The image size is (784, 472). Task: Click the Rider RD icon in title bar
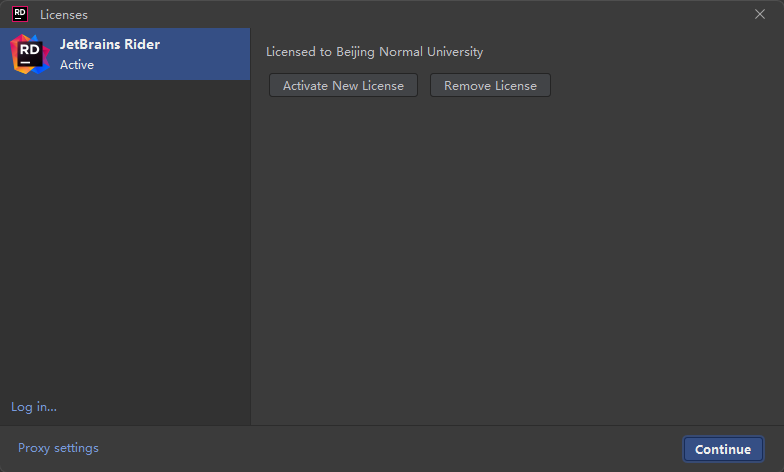click(x=19, y=14)
